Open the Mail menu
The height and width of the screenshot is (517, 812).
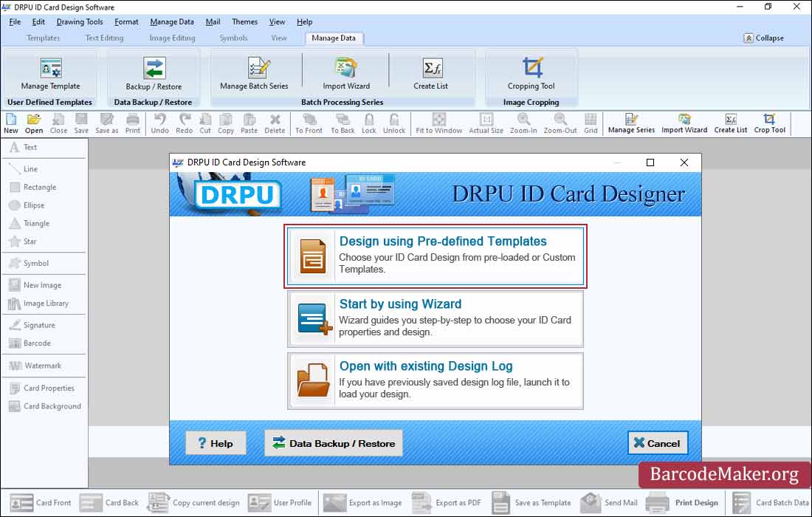pyautogui.click(x=213, y=21)
